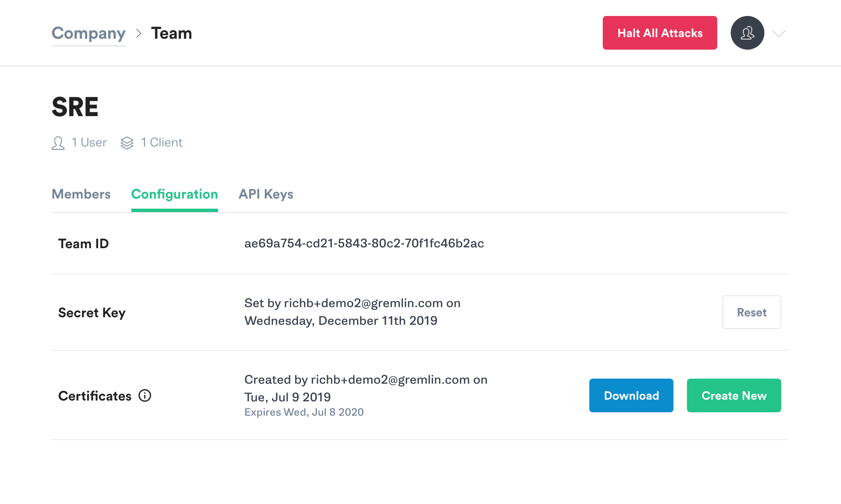Image resolution: width=841 pixels, height=504 pixels.
Task: Navigate to Company breadcrumb link
Action: (89, 33)
